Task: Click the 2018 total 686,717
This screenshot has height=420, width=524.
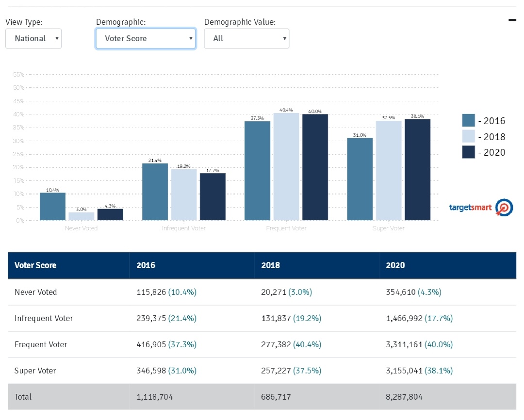Action: pyautogui.click(x=276, y=397)
